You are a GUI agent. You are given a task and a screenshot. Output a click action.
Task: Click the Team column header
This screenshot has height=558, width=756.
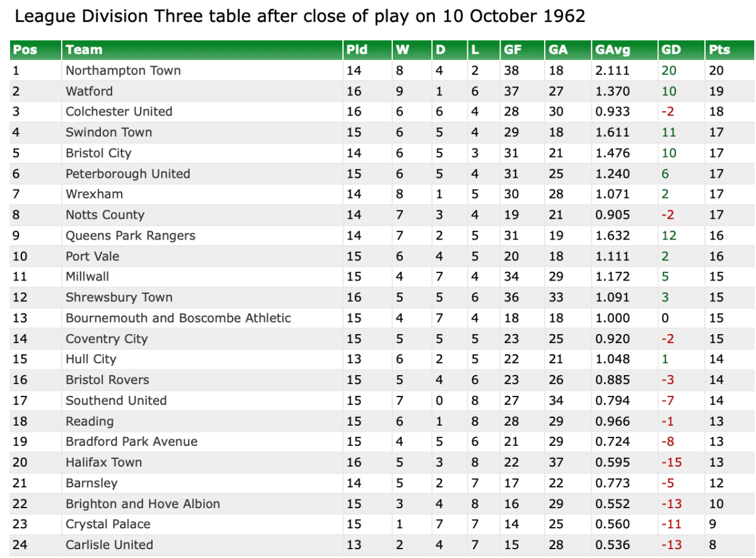tap(84, 50)
